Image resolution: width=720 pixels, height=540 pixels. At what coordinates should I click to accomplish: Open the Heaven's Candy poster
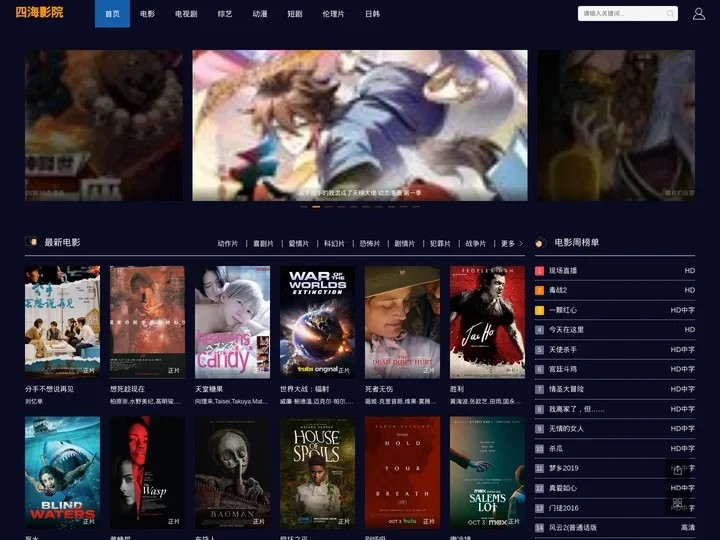pos(232,322)
